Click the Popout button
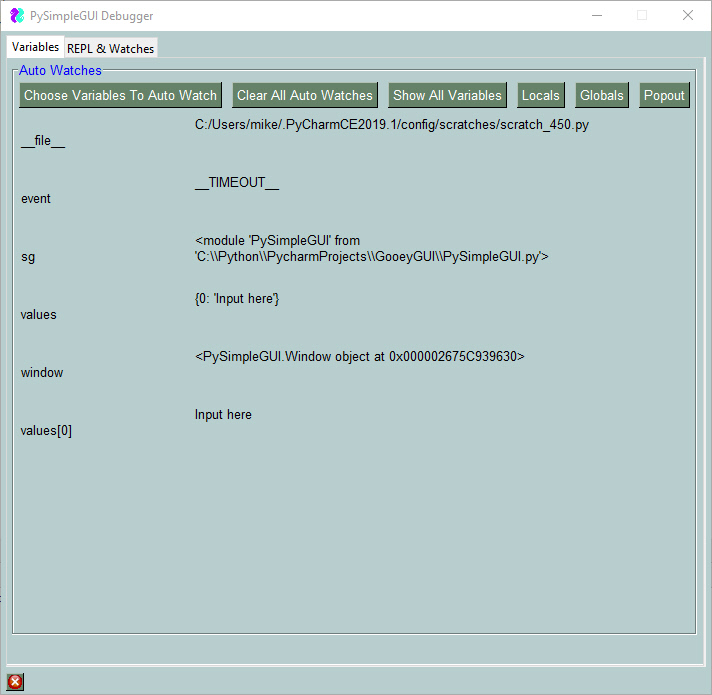Viewport: 712px width, 695px height. tap(664, 95)
